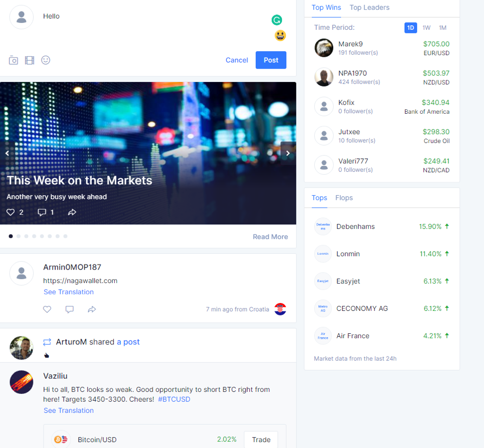Open Lonmin instrument logo
The height and width of the screenshot is (448, 484).
323,254
